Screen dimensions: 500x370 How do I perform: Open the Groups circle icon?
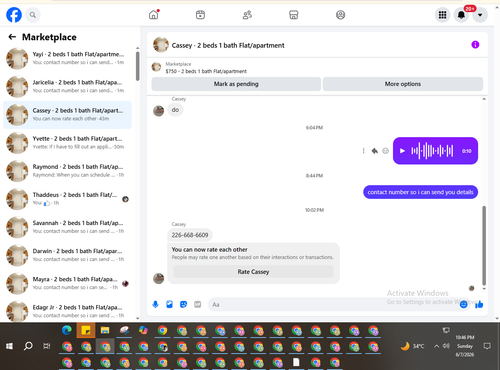340,15
